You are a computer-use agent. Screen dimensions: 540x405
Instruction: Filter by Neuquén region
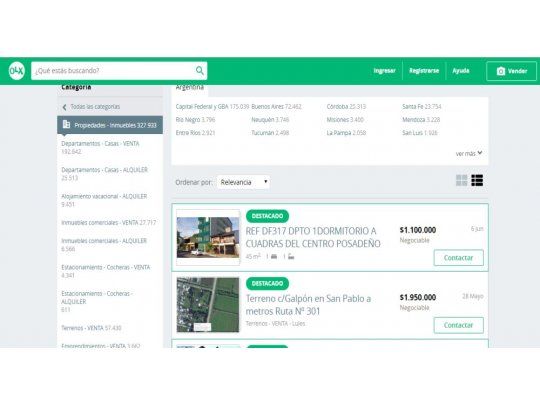point(270,120)
